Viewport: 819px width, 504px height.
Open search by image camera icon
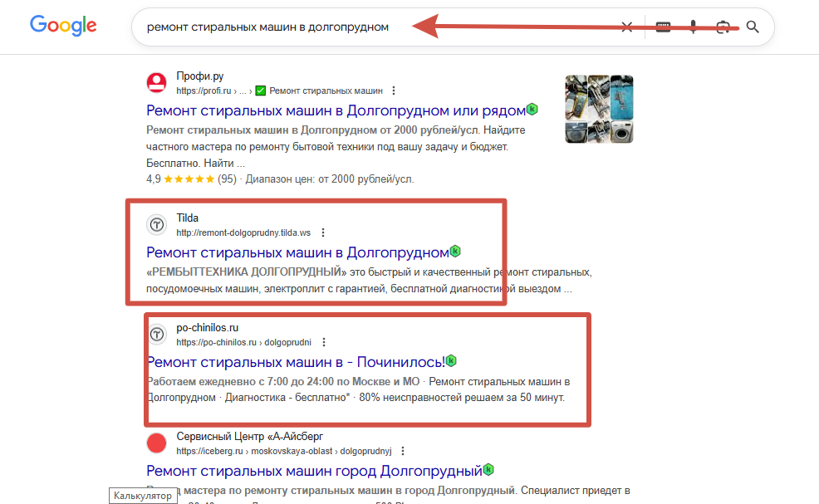[x=723, y=27]
